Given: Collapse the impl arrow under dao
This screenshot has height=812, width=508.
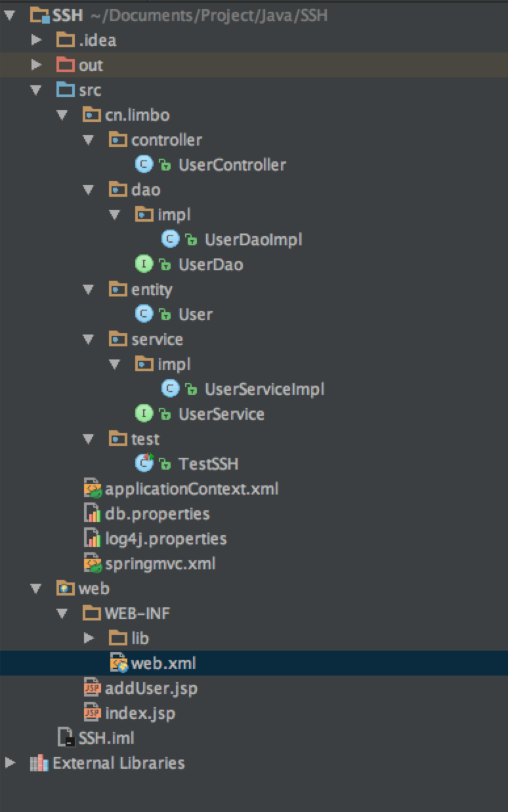Looking at the screenshot, I should (x=115, y=214).
